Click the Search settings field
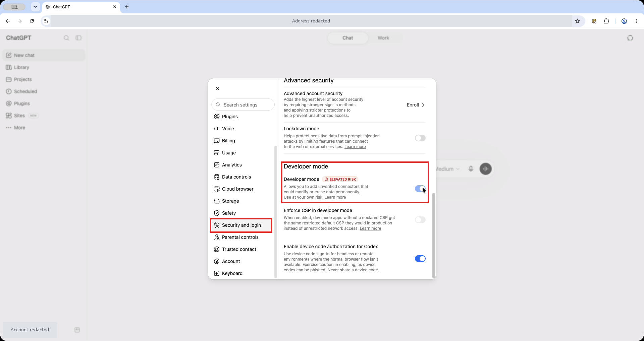This screenshot has width=644, height=341. (x=243, y=105)
